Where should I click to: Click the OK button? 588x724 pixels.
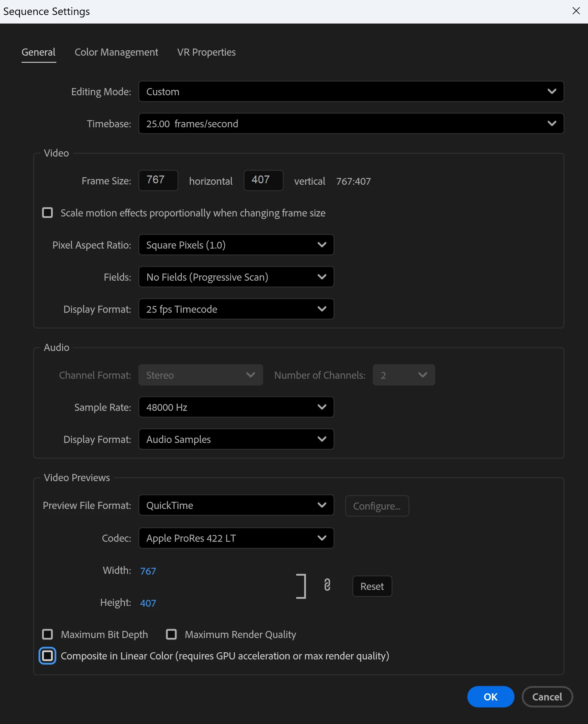coord(491,697)
